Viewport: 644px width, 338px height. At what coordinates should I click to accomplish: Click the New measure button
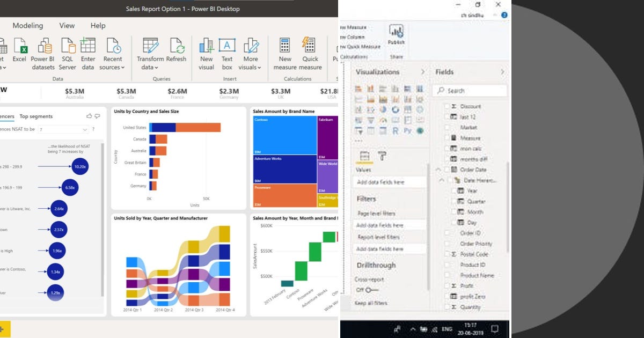point(284,53)
